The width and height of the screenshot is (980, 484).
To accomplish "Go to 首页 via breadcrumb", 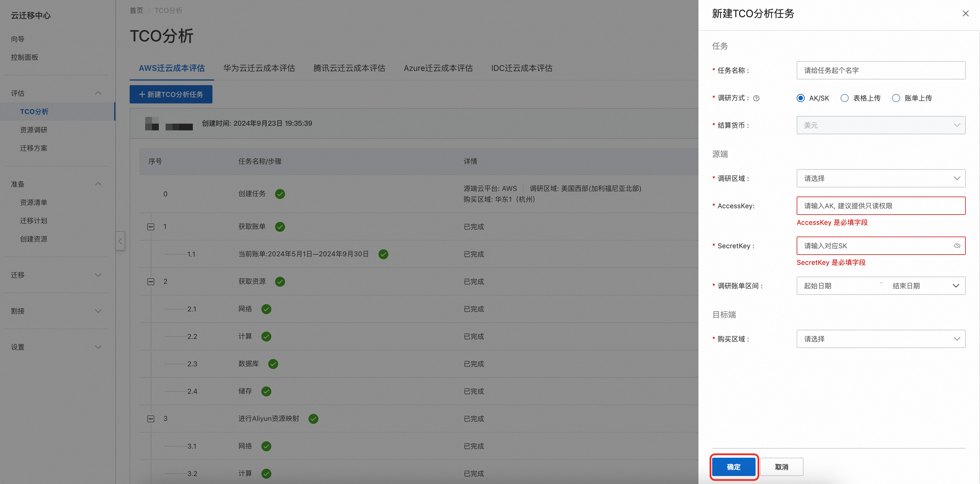I will coord(136,11).
